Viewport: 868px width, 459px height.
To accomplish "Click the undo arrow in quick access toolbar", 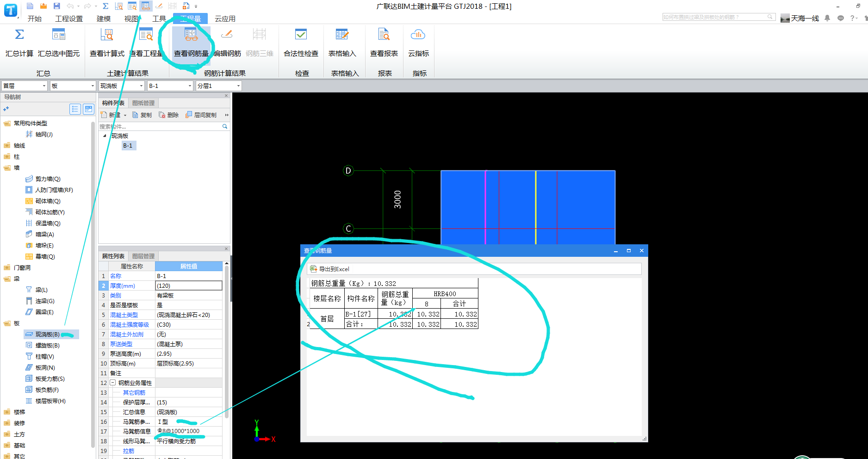I will (x=70, y=6).
